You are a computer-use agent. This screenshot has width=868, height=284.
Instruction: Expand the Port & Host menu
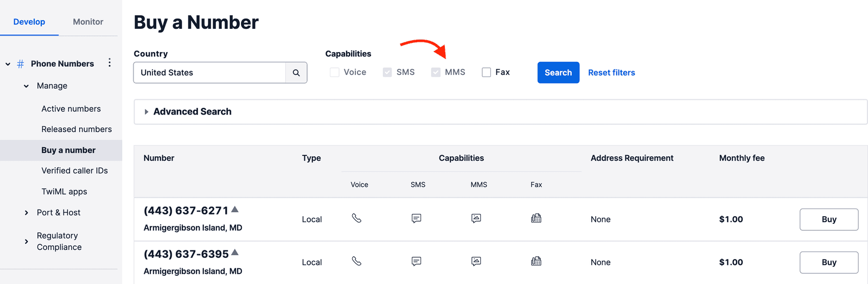[x=27, y=213]
